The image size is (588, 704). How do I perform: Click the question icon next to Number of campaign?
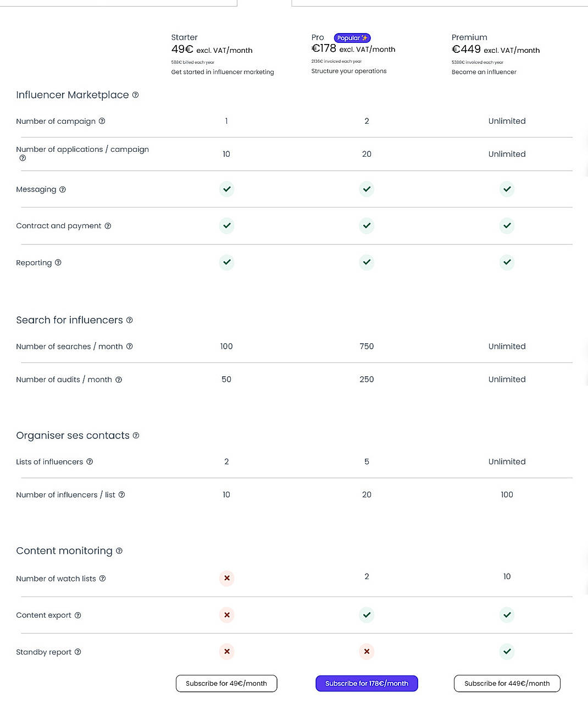102,121
